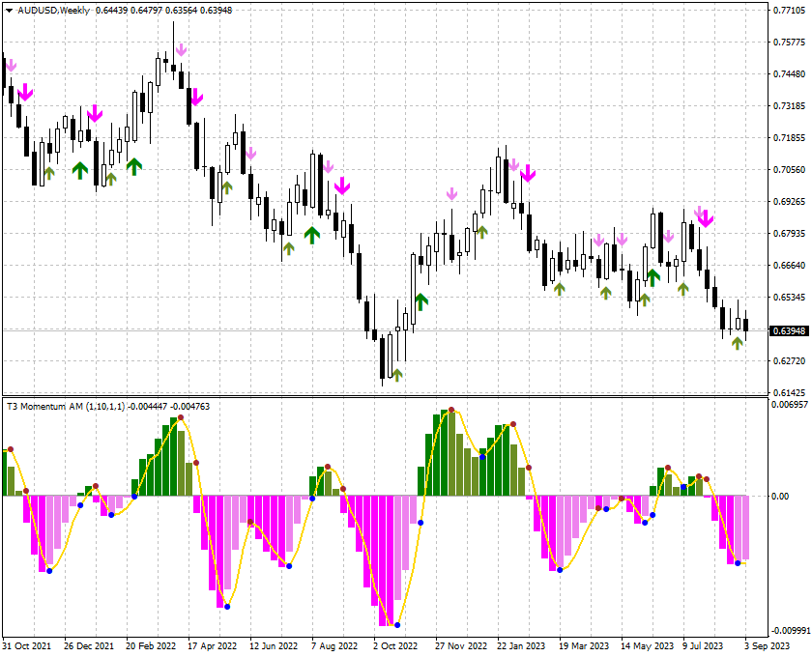Click price axis level 0.70560
Viewport: 812px width, 657px height.
tap(789, 170)
